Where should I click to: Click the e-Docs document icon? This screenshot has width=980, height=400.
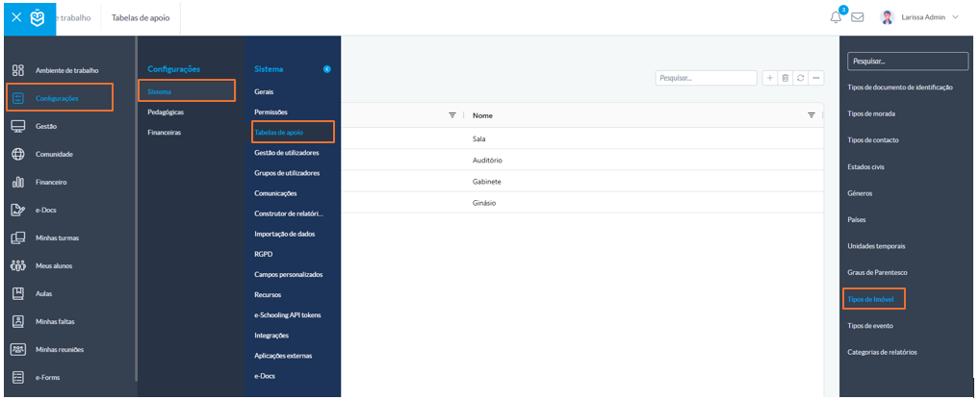click(18, 211)
